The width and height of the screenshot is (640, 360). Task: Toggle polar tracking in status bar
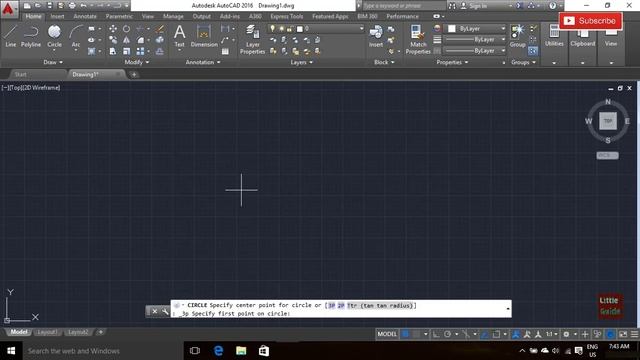click(x=447, y=334)
